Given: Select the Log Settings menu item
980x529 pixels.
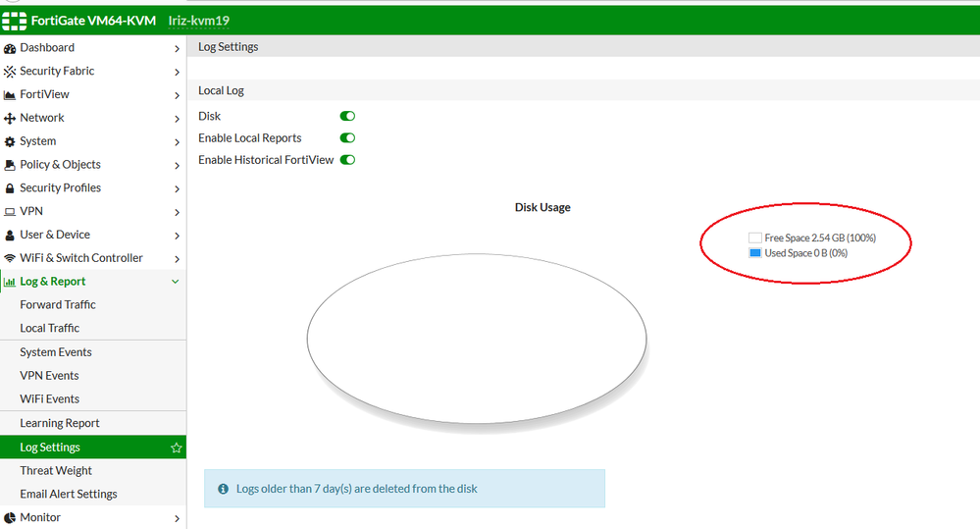Looking at the screenshot, I should coord(93,448).
